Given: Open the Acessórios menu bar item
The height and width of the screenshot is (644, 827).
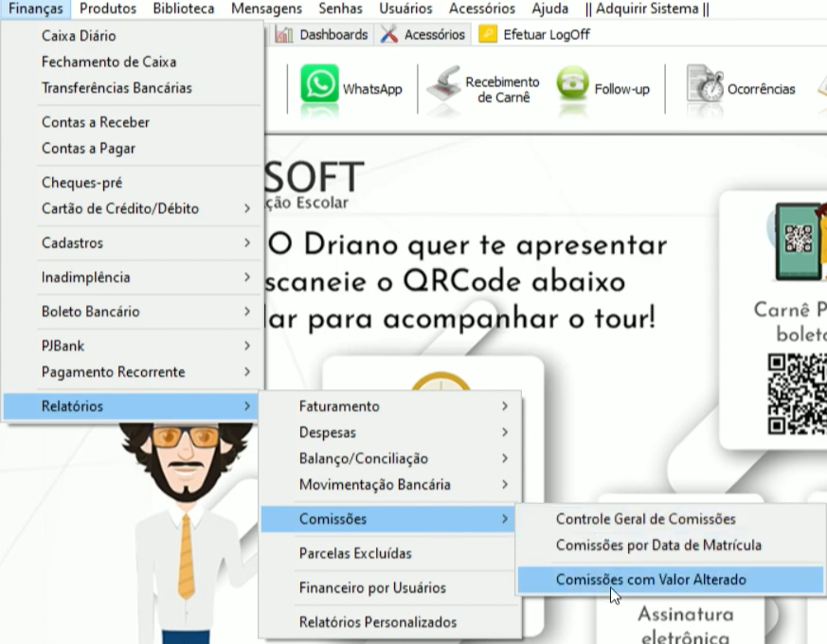Looking at the screenshot, I should pyautogui.click(x=482, y=9).
